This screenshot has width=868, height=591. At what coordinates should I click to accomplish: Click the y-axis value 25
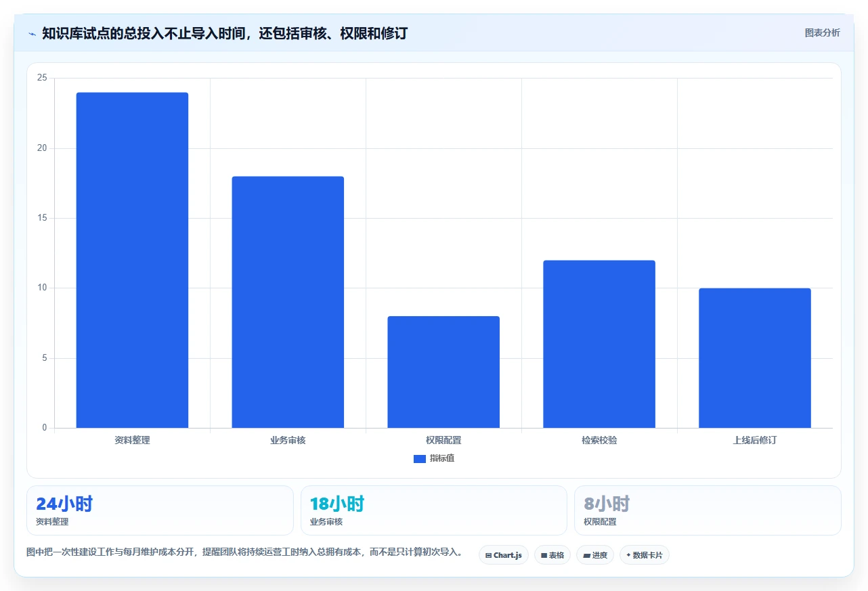tap(43, 79)
